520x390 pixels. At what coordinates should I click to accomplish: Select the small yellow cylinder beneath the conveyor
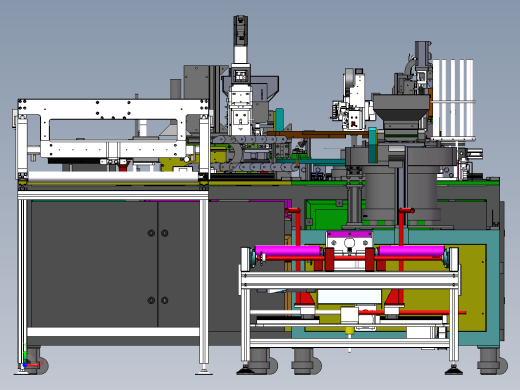(x=349, y=331)
